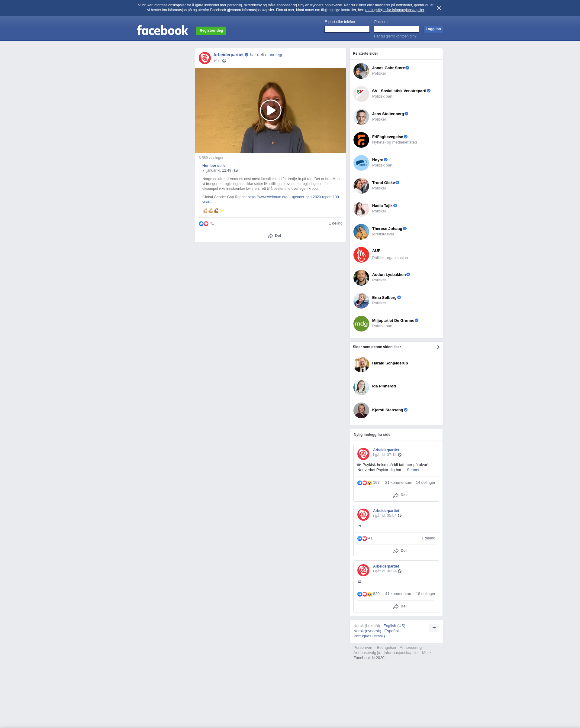580x728 pixels.
Task: Open Annonsevalg footer link
Action: (367, 652)
